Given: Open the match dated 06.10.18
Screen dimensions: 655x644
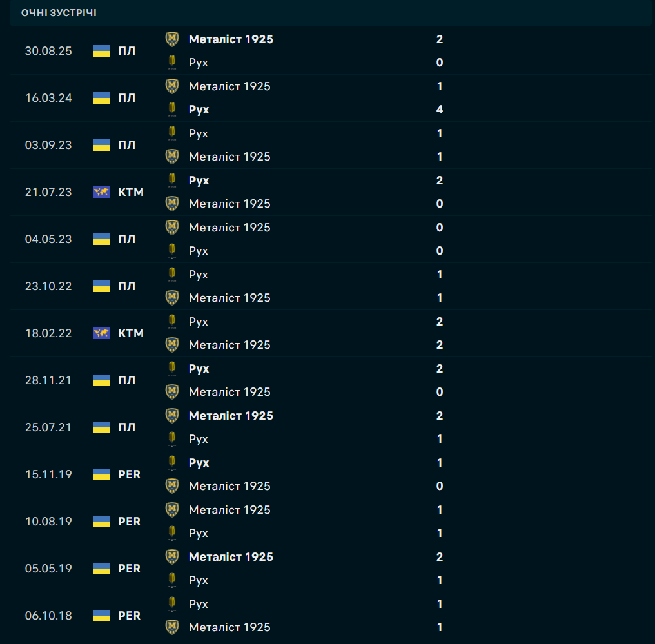Looking at the screenshot, I should (48, 616).
